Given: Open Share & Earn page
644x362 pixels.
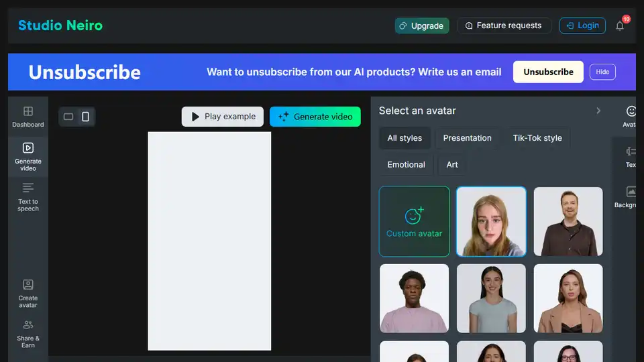Looking at the screenshot, I should point(28,334).
